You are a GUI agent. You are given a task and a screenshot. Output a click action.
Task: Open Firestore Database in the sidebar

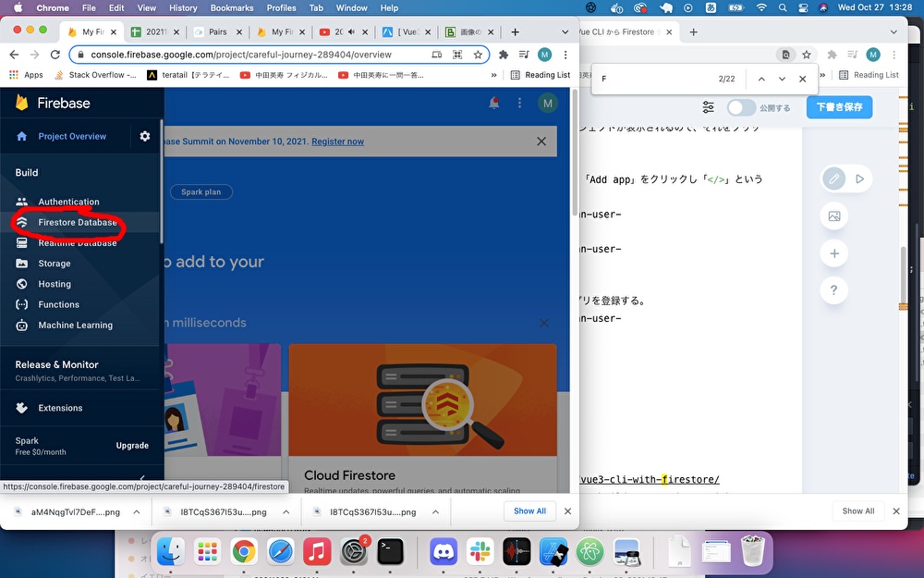(x=78, y=222)
